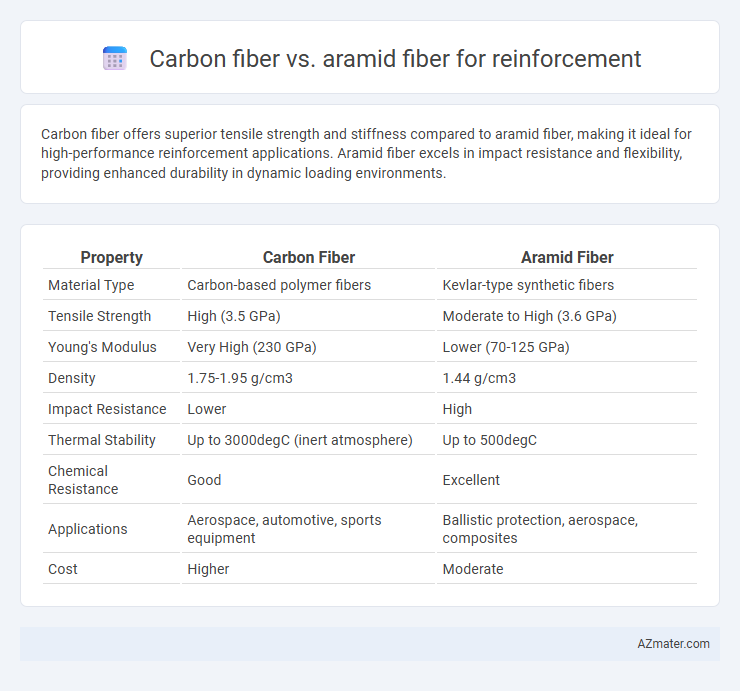Click 'Good' in the Chemical Resistance row
The width and height of the screenshot is (740, 691).
204,480
